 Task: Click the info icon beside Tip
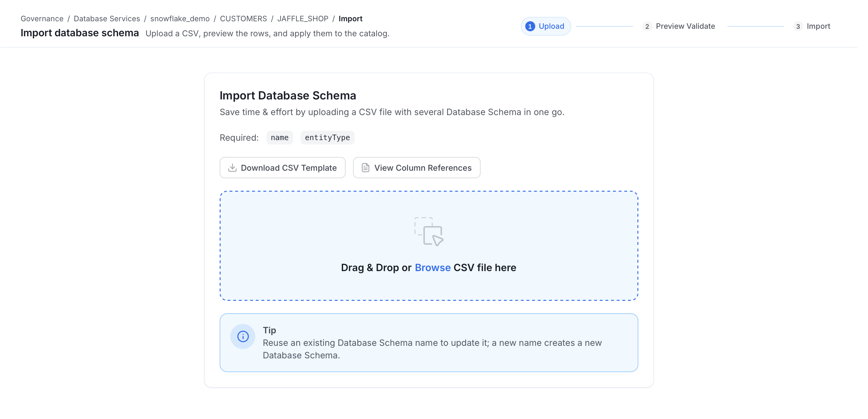pos(242,336)
